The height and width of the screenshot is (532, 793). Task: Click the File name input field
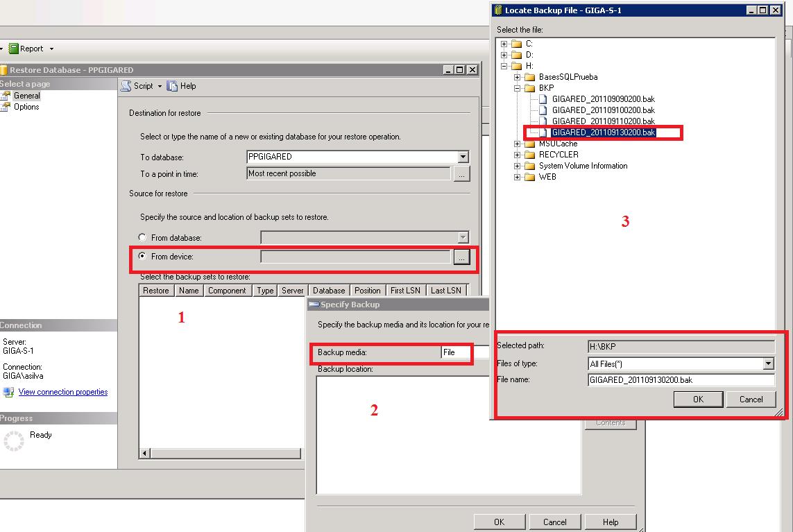click(x=680, y=380)
